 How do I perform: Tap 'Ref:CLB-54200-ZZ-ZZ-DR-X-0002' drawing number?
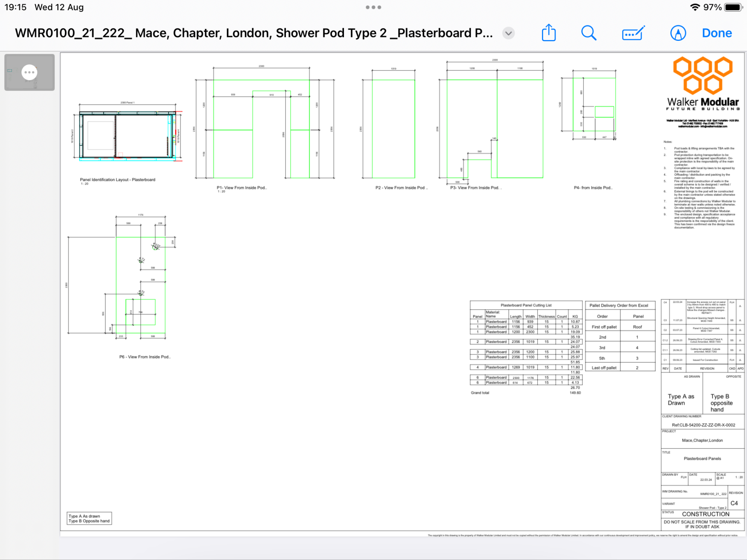703,425
